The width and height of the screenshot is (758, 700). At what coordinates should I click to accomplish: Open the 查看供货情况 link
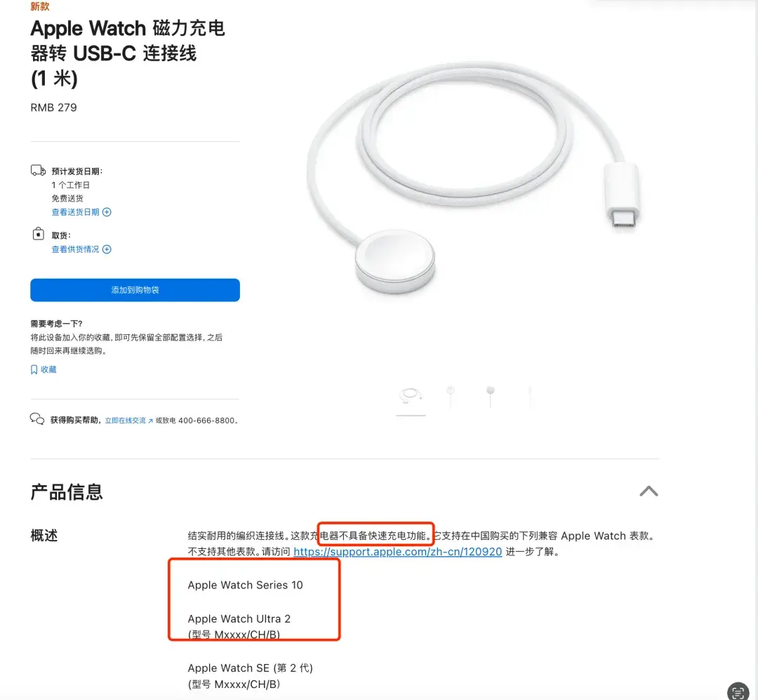[75, 249]
